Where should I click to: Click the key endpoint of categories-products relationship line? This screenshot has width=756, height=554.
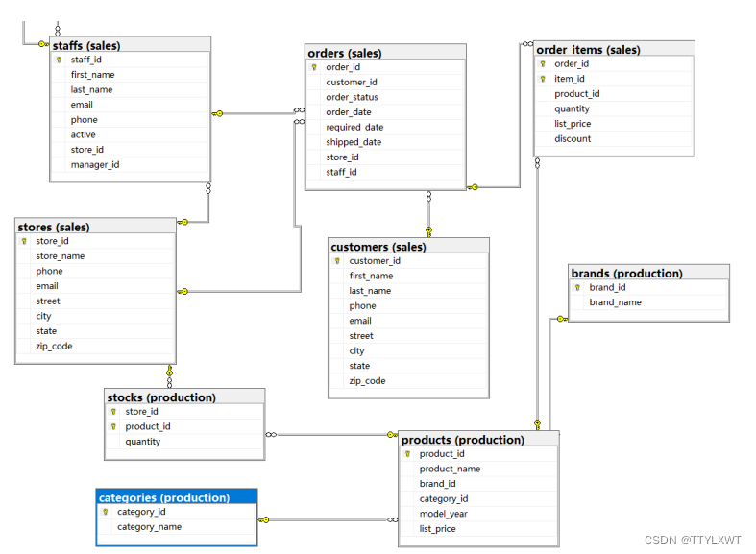click(x=264, y=520)
